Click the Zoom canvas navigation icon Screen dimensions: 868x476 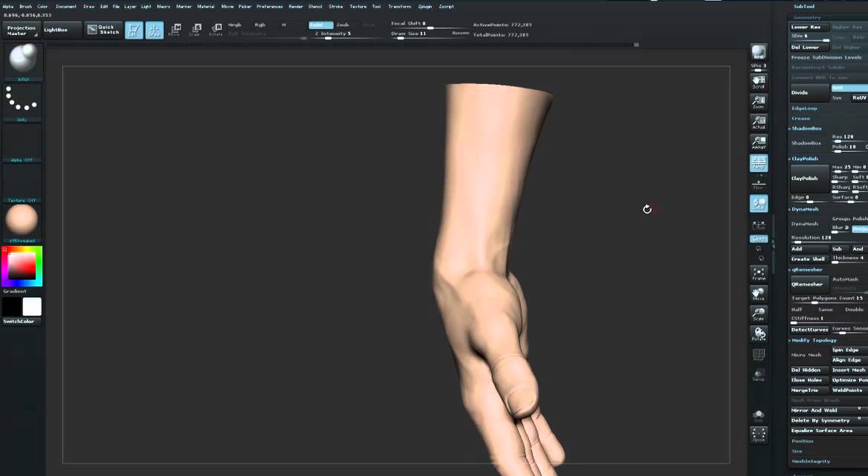[759, 102]
